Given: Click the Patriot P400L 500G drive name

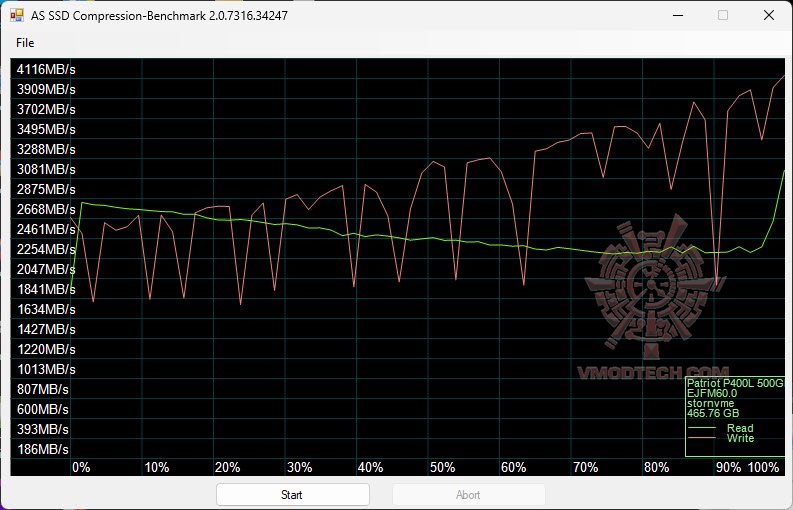Looking at the screenshot, I should click(x=735, y=383).
